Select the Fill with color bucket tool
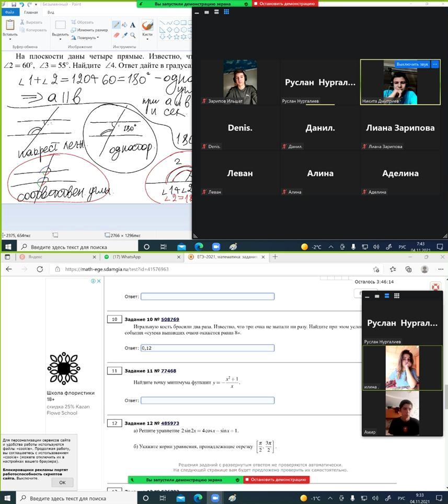Screen dimensions: 448x504 [x=124, y=25]
